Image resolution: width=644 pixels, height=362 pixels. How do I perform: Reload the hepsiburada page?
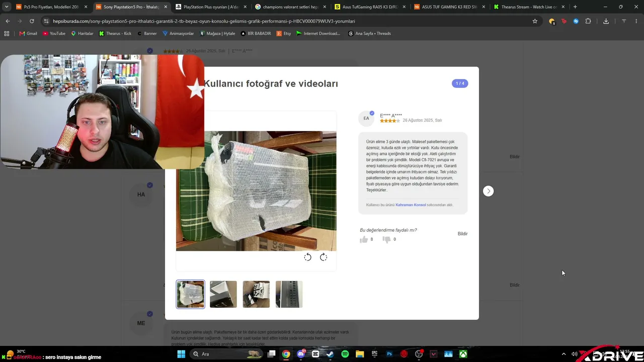(32, 21)
